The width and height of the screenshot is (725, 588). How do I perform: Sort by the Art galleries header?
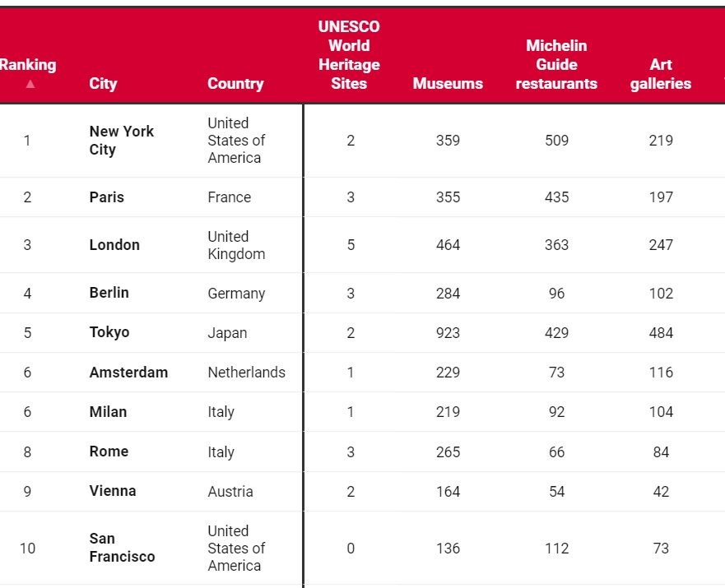tap(661, 74)
